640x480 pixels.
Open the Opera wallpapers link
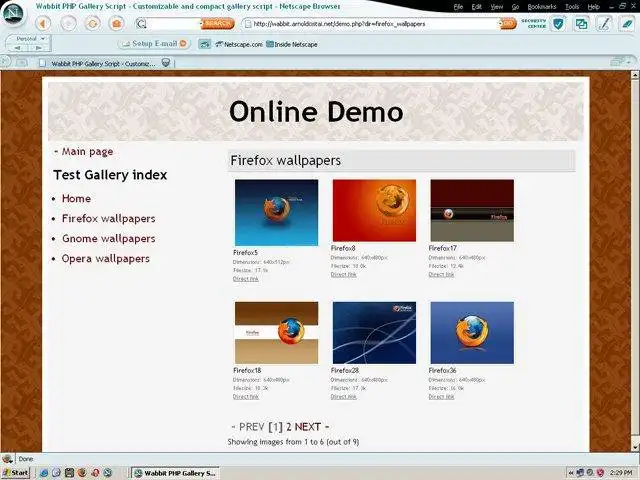pyautogui.click(x=106, y=259)
